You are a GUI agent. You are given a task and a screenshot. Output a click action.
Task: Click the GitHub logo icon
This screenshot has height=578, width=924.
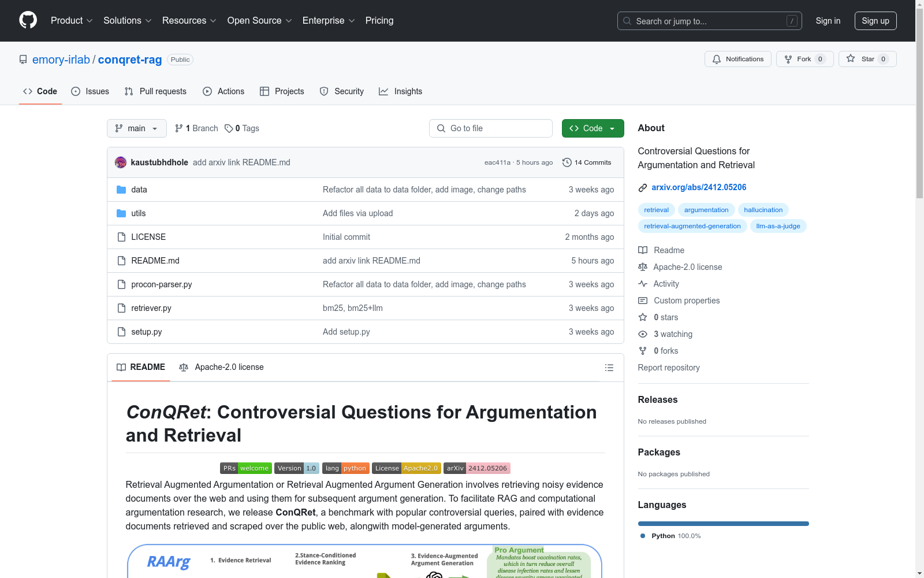click(28, 20)
